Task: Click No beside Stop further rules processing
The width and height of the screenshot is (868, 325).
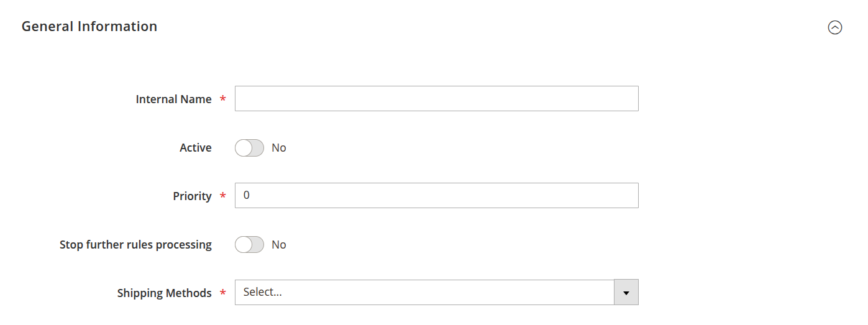Action: click(279, 245)
